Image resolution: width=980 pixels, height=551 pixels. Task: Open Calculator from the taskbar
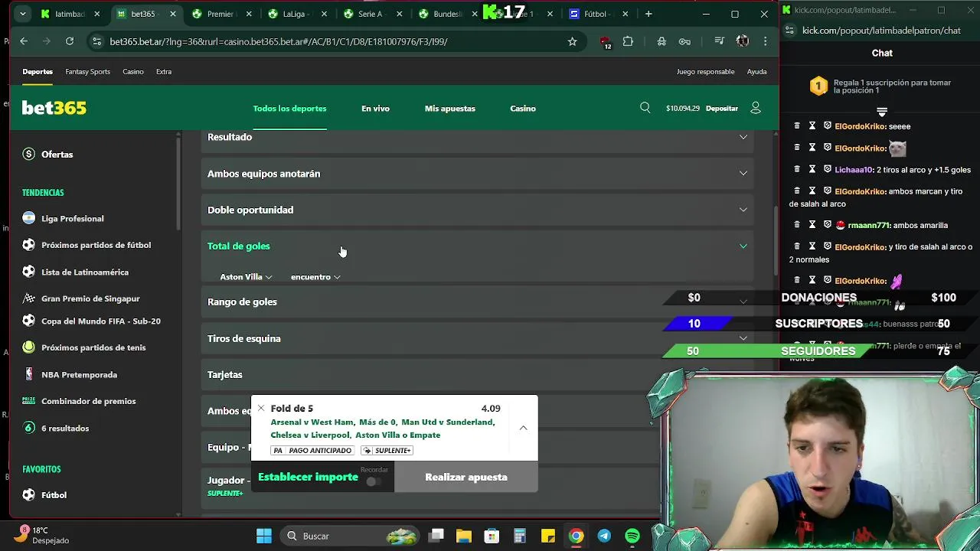click(520, 536)
